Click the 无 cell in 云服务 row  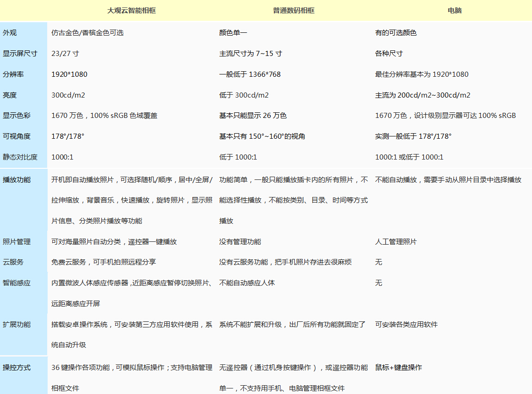[378, 262]
